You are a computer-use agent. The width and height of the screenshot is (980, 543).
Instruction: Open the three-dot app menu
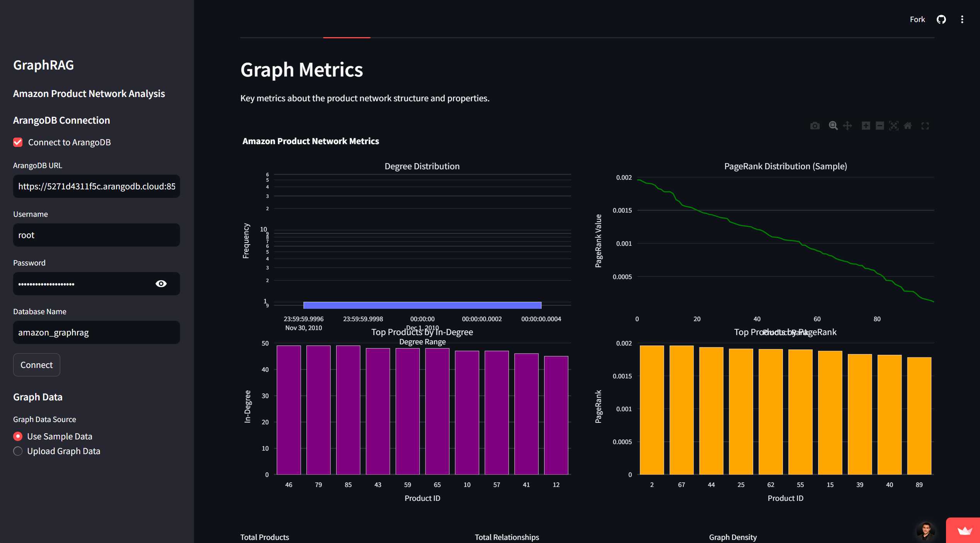point(962,19)
